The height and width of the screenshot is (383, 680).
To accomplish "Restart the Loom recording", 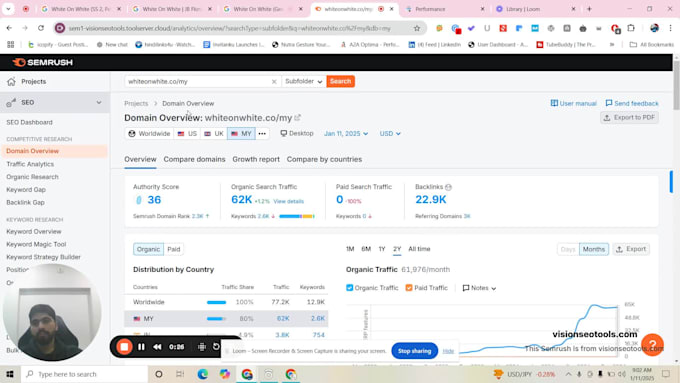I will 216,347.
